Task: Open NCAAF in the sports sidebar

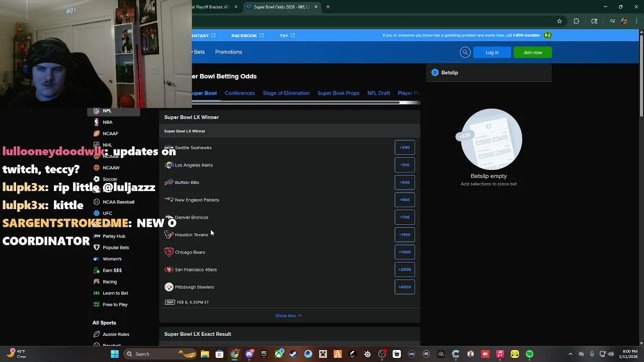Action: pos(110,133)
